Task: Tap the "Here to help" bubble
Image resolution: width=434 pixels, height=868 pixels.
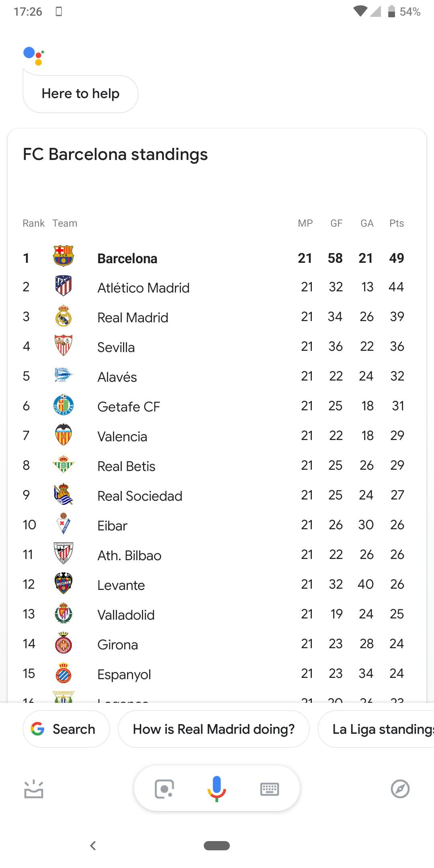Action: (x=80, y=94)
